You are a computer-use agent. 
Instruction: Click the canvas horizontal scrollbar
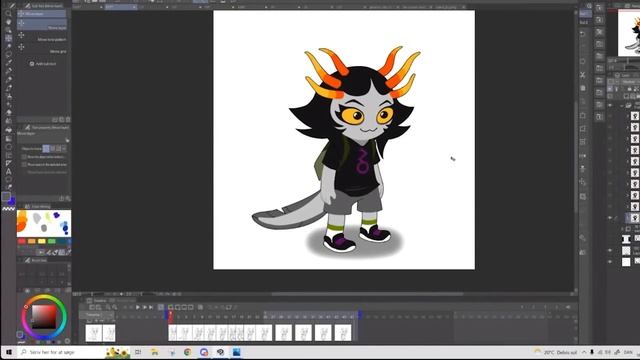pyautogui.click(x=367, y=294)
